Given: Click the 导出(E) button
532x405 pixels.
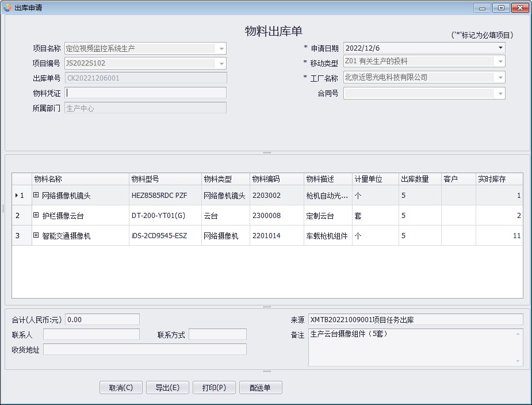Looking at the screenshot, I should click(x=167, y=388).
